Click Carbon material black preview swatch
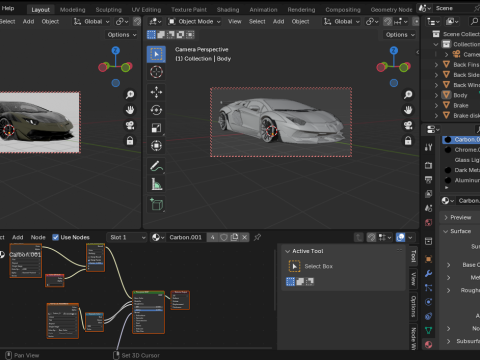 [x=448, y=140]
